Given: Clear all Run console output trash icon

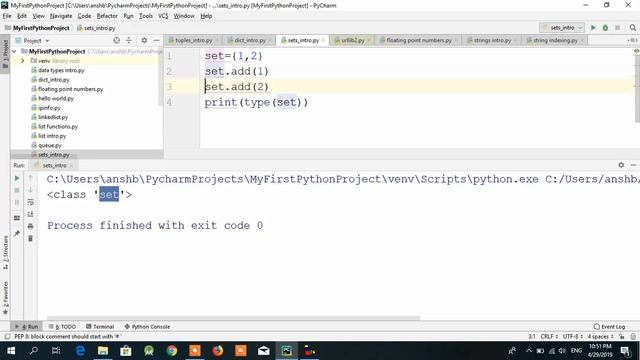Looking at the screenshot, I should point(31,238).
